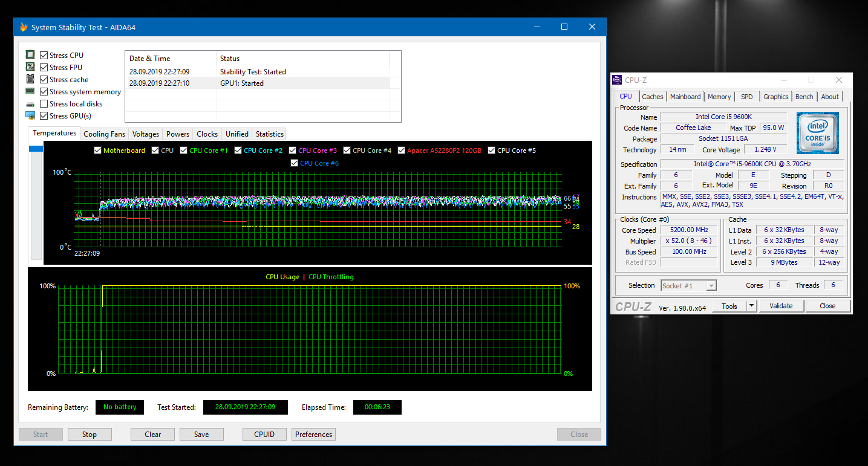Screen dimensions: 868x466
Task: Hide the Motherboard temperature line
Action: point(98,150)
